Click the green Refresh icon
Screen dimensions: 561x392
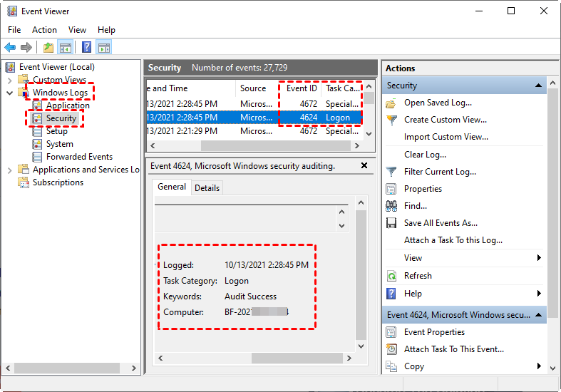click(391, 276)
